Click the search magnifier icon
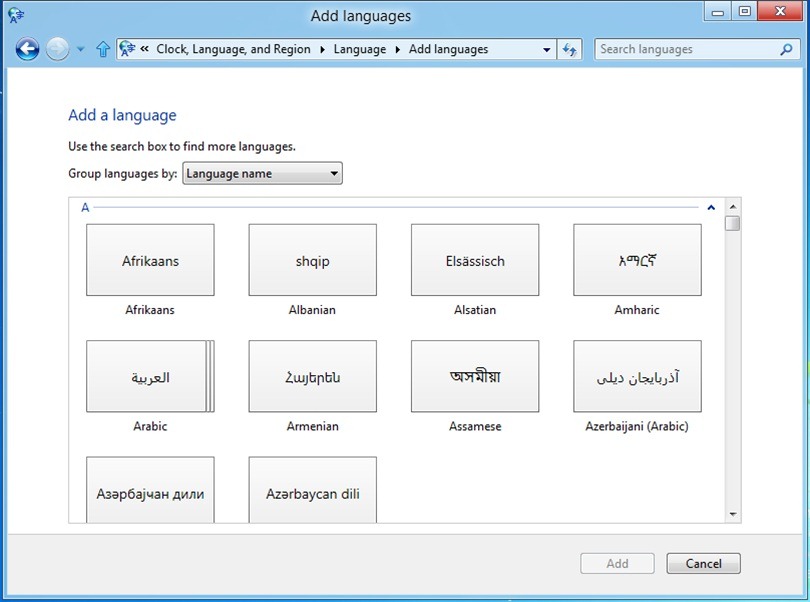The height and width of the screenshot is (602, 810). pos(786,49)
